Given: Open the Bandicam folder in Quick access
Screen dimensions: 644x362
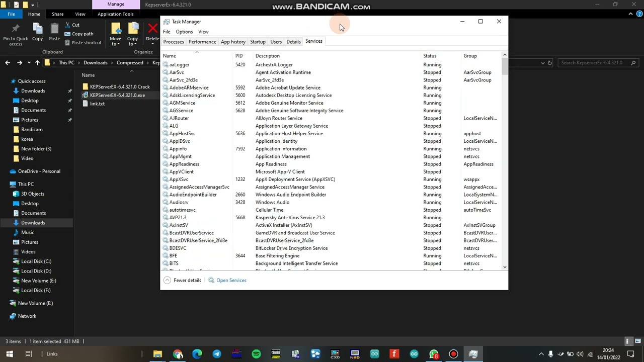Looking at the screenshot, I should 32,130.
